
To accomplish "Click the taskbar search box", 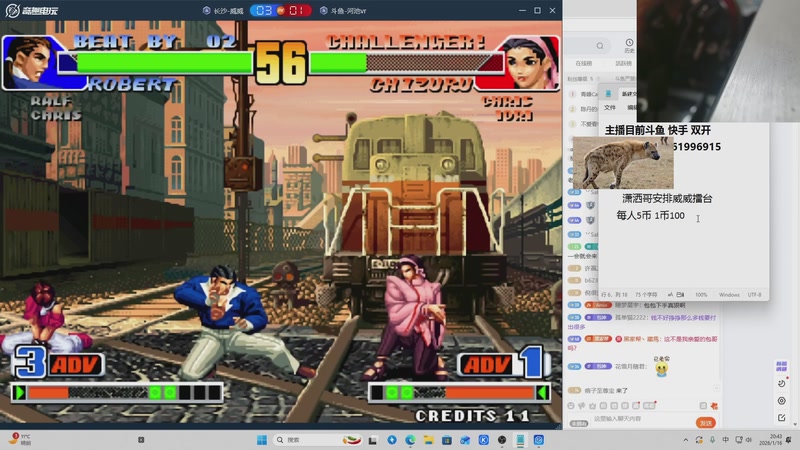I will click(x=317, y=440).
